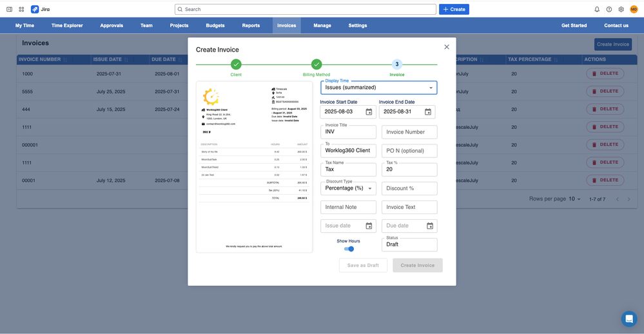Click the Tax Name field

(x=348, y=170)
